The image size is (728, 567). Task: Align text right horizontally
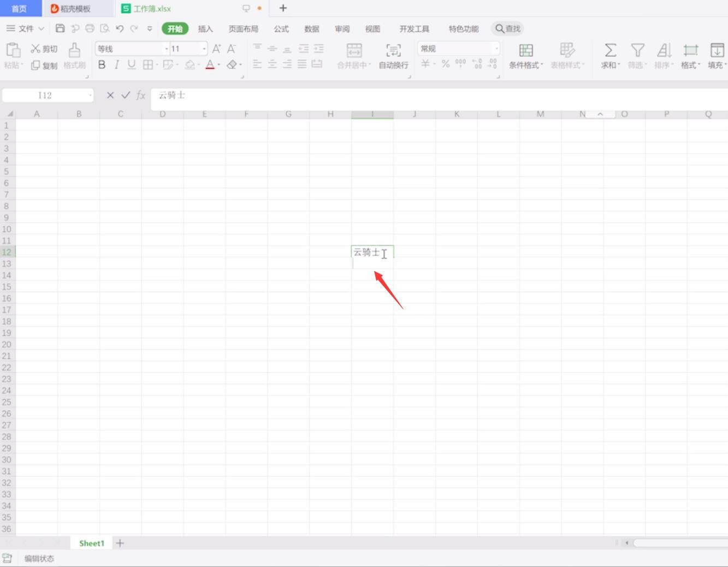point(287,64)
